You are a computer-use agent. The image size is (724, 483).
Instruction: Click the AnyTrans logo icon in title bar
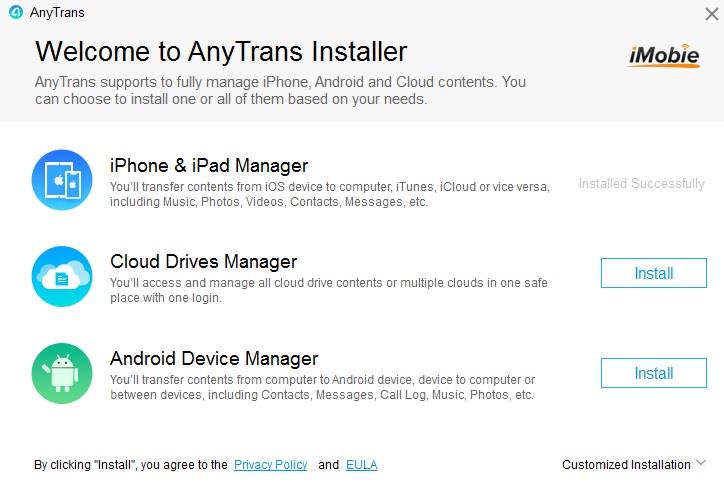[16, 12]
